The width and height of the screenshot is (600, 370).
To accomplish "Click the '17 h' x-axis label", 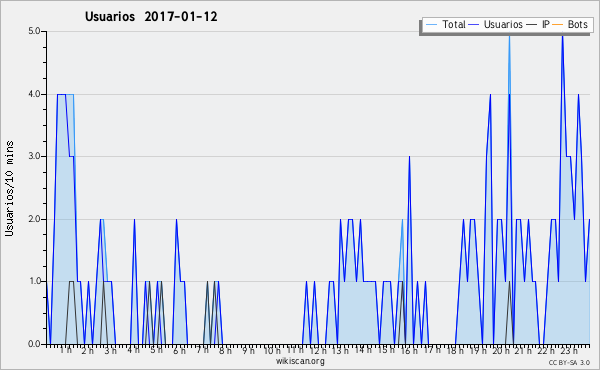I will tap(432, 350).
